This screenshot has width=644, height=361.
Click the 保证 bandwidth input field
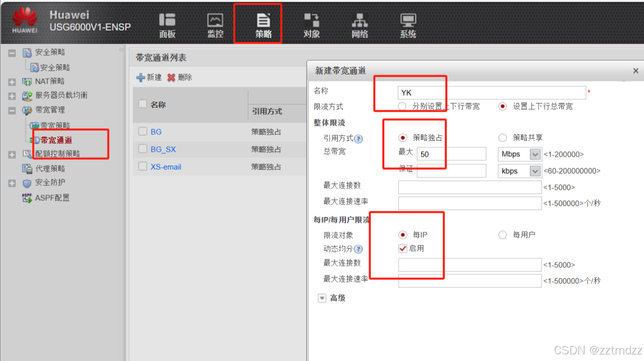click(x=451, y=171)
